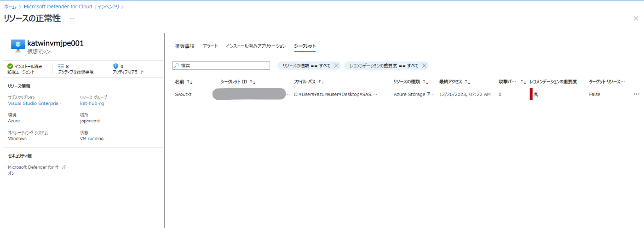Sort by 最終アクセス column arrows
Image resolution: width=644 pixels, height=228 pixels.
[x=467, y=82]
